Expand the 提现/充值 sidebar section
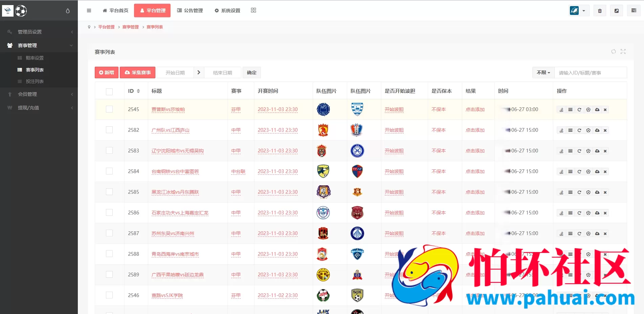644x314 pixels. pos(39,108)
